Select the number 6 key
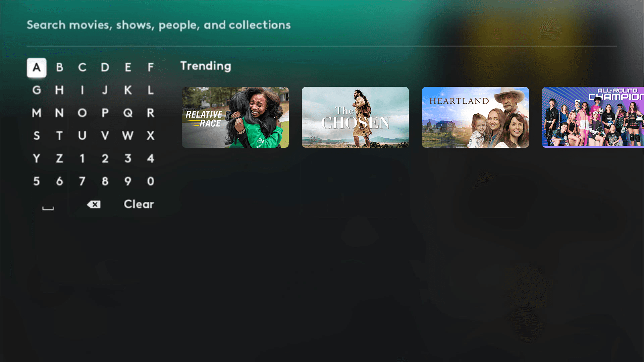The image size is (644, 362). pos(59,182)
